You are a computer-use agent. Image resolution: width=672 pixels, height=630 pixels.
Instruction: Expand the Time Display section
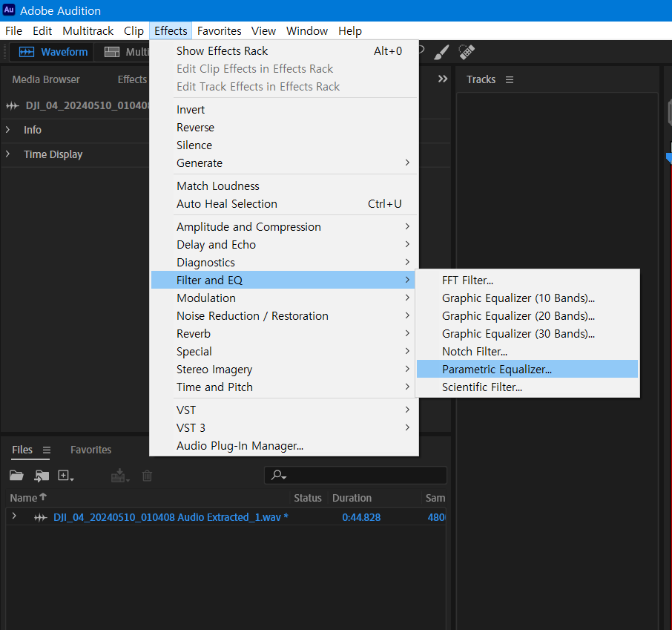point(7,154)
